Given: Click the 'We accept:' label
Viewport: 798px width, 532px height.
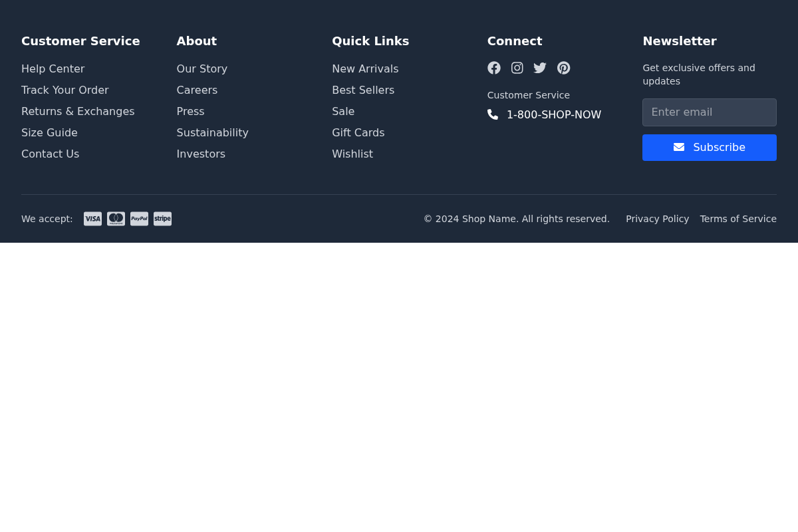Looking at the screenshot, I should tap(47, 219).
